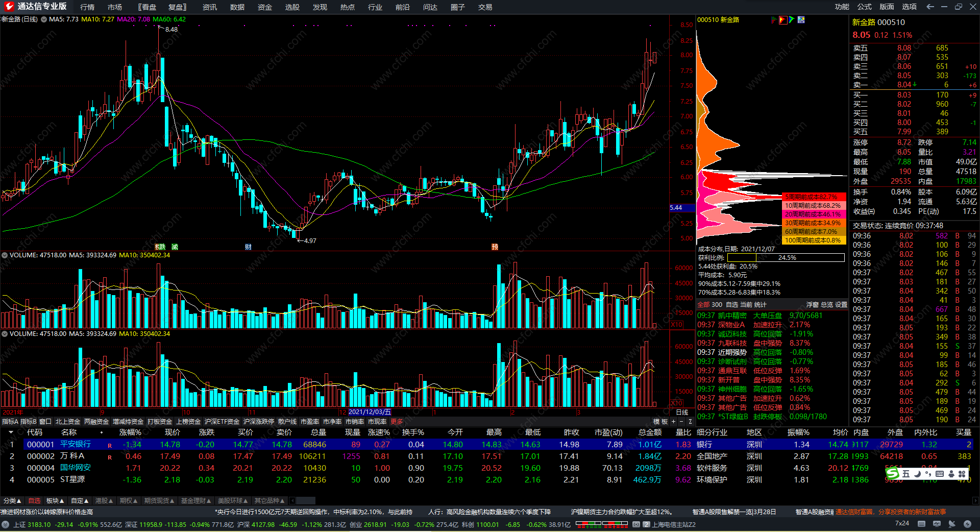The image size is (980, 532).
Task: Sort the list by 涨幅% column header
Action: (x=130, y=432)
